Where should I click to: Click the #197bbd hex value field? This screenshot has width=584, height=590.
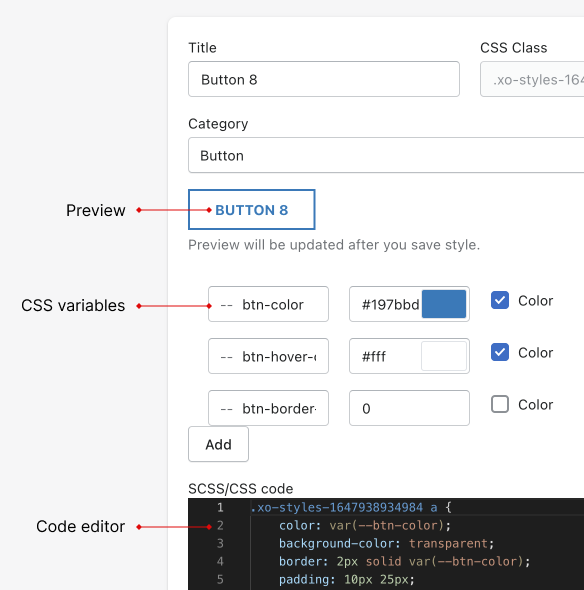click(x=390, y=304)
